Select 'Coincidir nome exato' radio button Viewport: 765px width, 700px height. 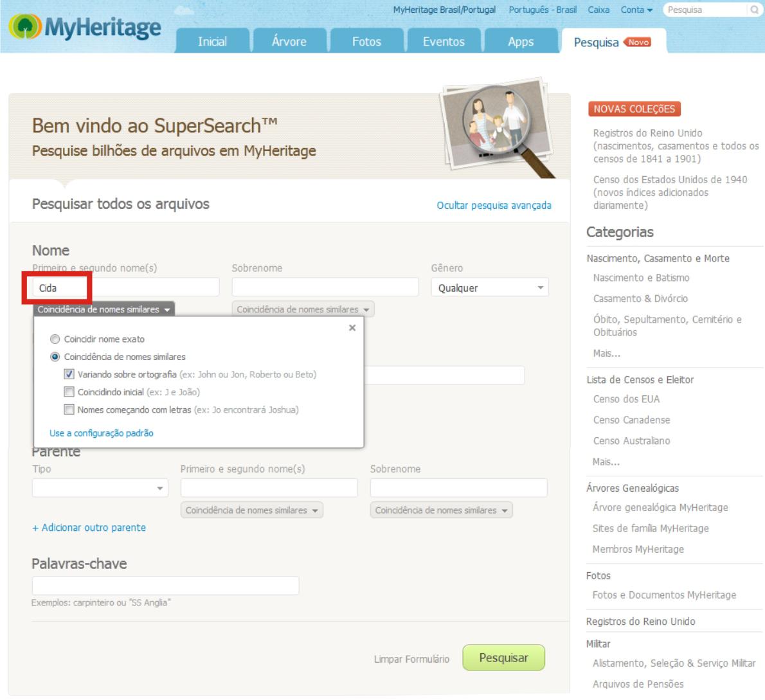(x=55, y=339)
